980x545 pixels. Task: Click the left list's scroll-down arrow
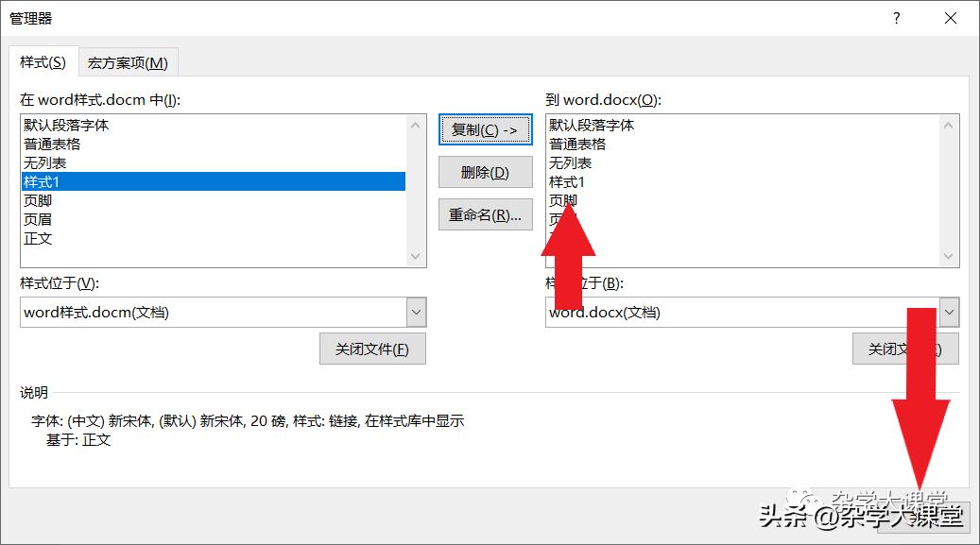pyautogui.click(x=416, y=256)
